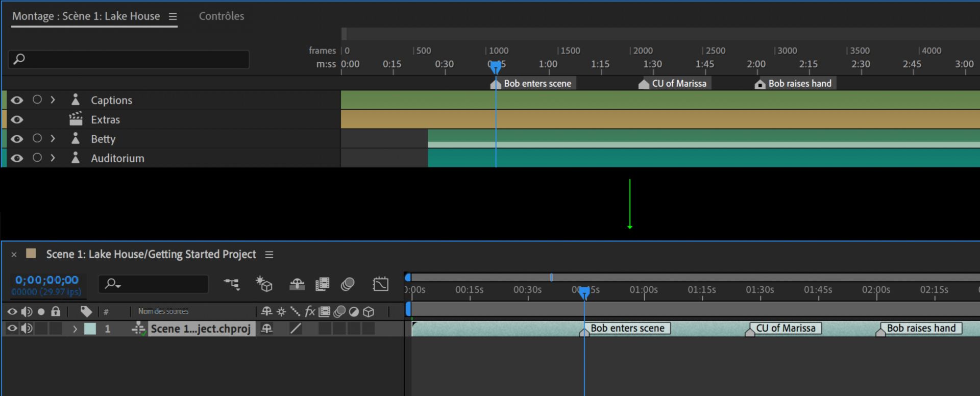
Task: Expand the Auditorium track
Action: point(53,158)
